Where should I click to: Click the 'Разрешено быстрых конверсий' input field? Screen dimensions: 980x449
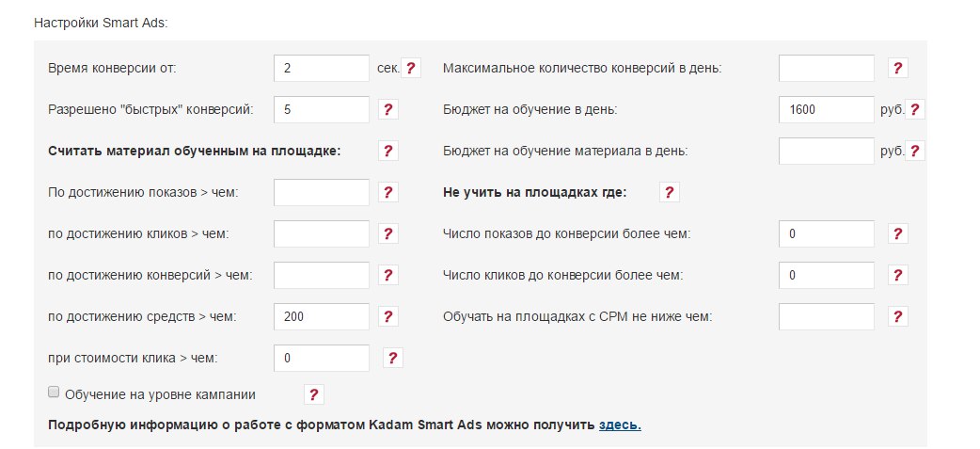coord(322,109)
